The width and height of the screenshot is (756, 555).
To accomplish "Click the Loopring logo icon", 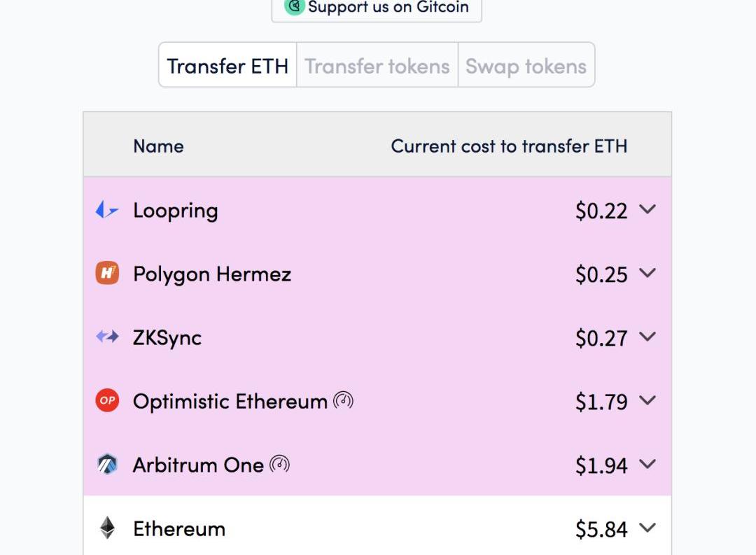I will click(x=107, y=210).
